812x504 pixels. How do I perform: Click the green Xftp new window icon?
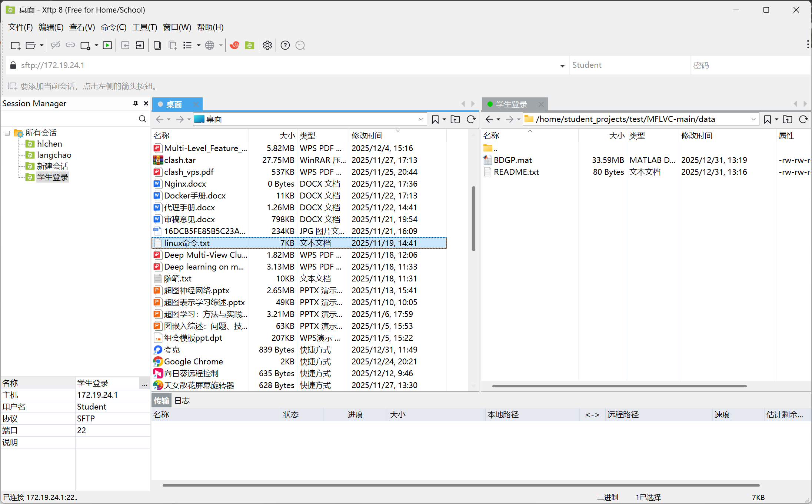point(250,45)
